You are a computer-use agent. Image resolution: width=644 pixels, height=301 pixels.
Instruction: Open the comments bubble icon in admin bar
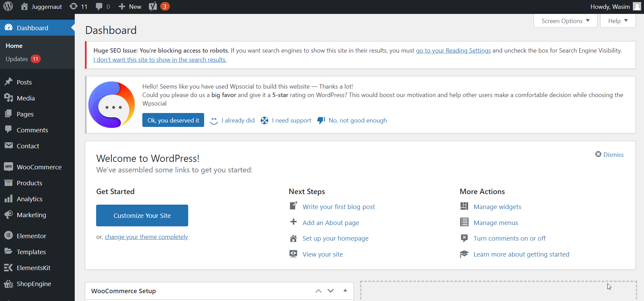(99, 6)
